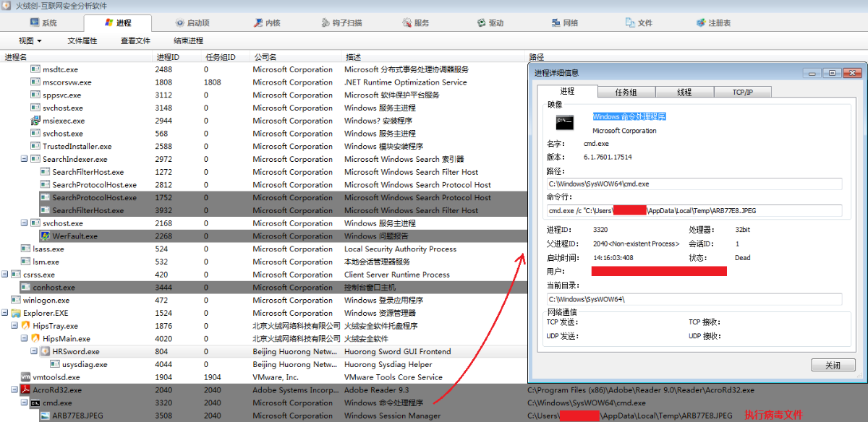Sort by the 进程名 column header
The width and height of the screenshot is (868, 422).
(x=76, y=57)
